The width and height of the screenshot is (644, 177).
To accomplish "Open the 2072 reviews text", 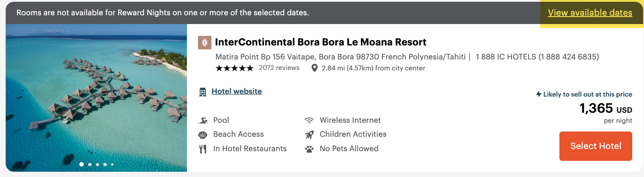I will (x=279, y=68).
